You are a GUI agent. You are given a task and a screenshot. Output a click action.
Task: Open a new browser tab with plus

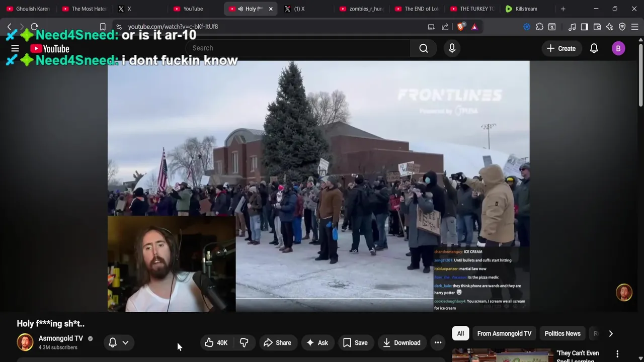point(563,9)
